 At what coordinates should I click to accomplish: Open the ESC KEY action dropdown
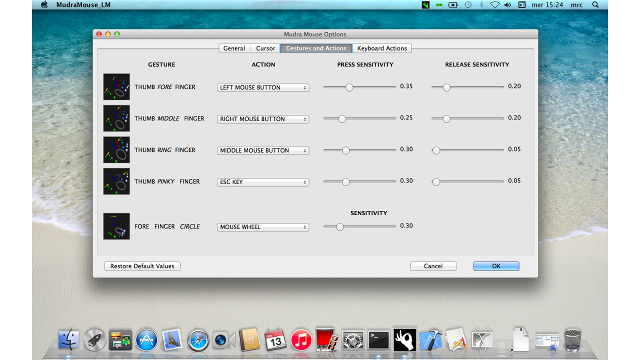coord(263,182)
